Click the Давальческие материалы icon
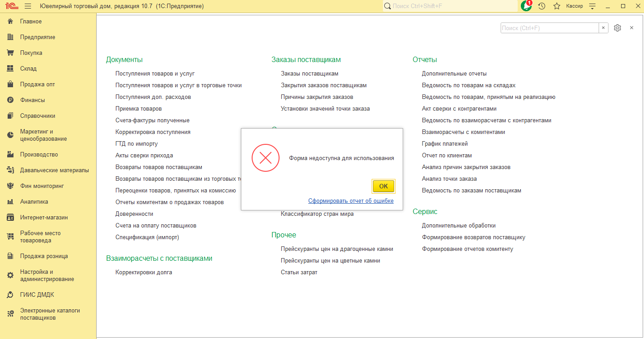This screenshot has width=644, height=339. click(x=10, y=170)
